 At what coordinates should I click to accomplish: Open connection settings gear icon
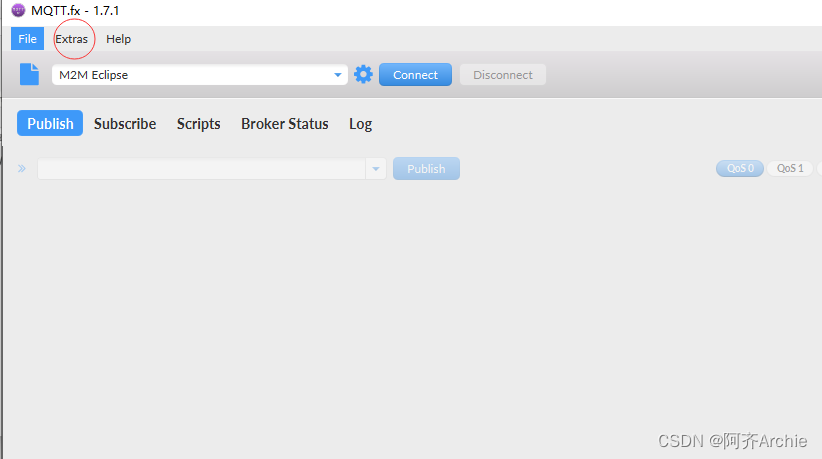click(363, 74)
